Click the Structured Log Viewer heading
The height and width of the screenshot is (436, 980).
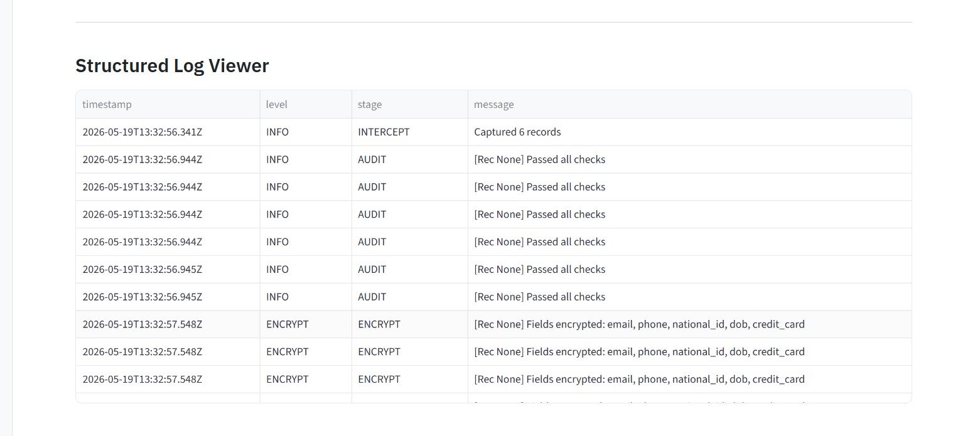[x=172, y=66]
